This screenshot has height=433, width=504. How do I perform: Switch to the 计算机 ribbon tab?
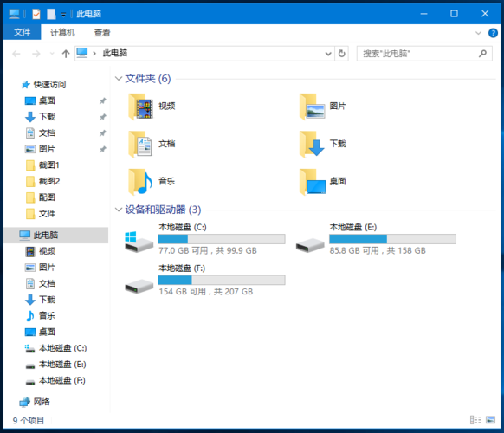pos(62,32)
